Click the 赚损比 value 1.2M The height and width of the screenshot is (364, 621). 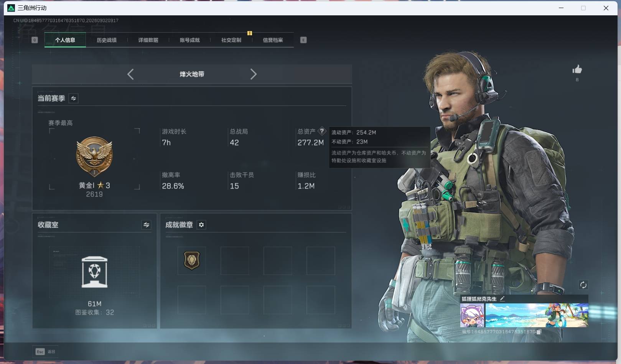[306, 186]
